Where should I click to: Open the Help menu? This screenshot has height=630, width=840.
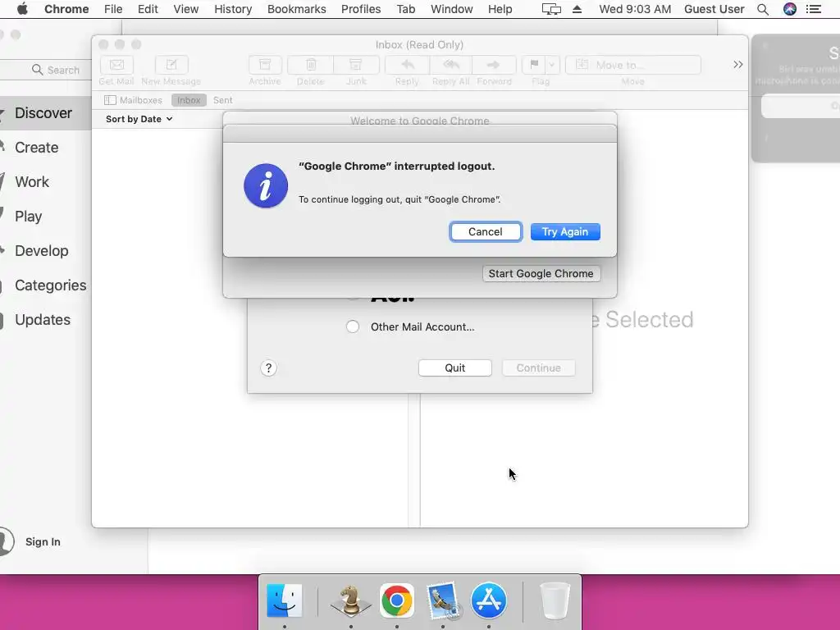pos(500,9)
